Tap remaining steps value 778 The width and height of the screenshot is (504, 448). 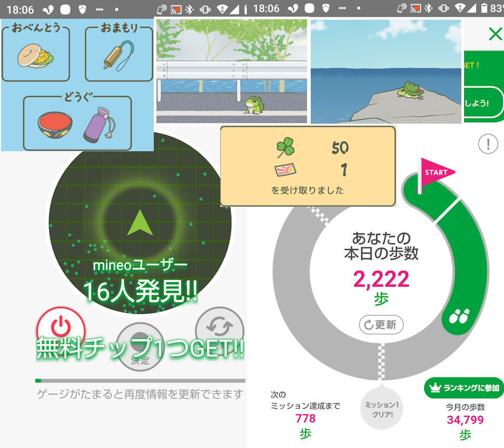click(306, 418)
